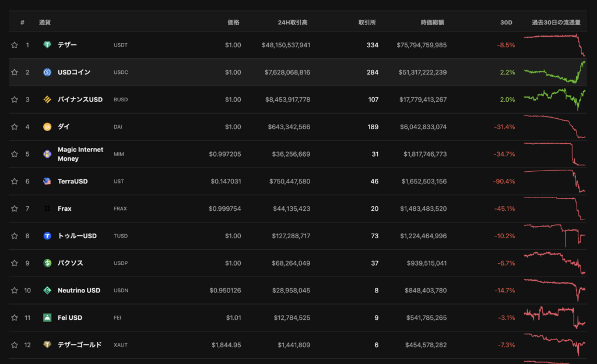Click the トゥルーUSD 30-day sparkline chart
This screenshot has width=597, height=364.
(x=555, y=236)
